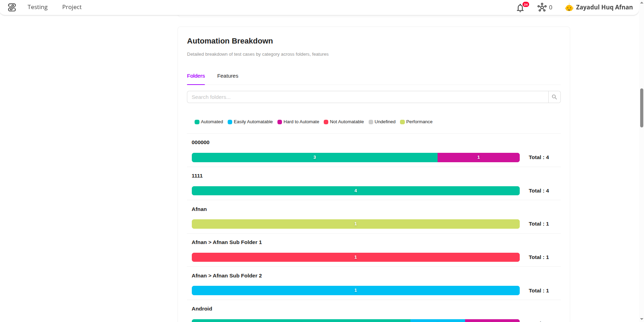Expand the Afnan folder breakdown row

(x=199, y=209)
